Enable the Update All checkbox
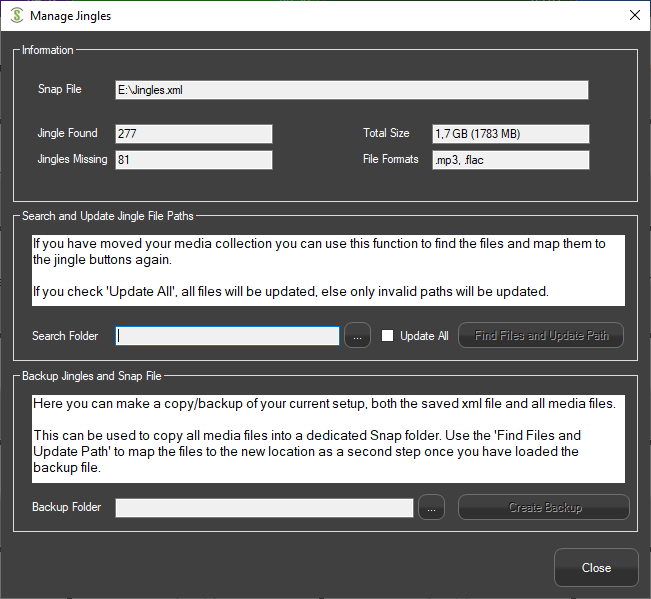This screenshot has width=651, height=599. click(x=387, y=335)
